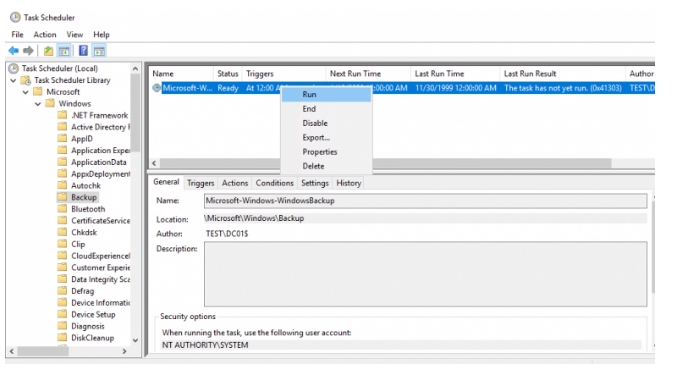This screenshot has height=377, width=678.
Task: Click the Defrag folder icon
Action: 62,291
